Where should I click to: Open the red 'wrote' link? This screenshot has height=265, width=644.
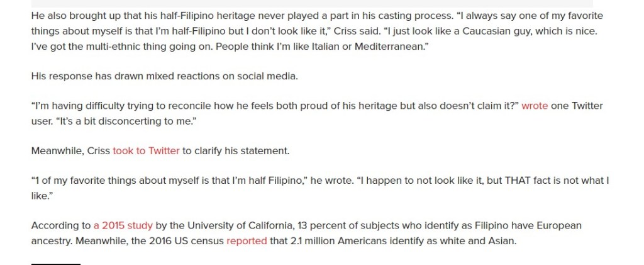click(535, 106)
